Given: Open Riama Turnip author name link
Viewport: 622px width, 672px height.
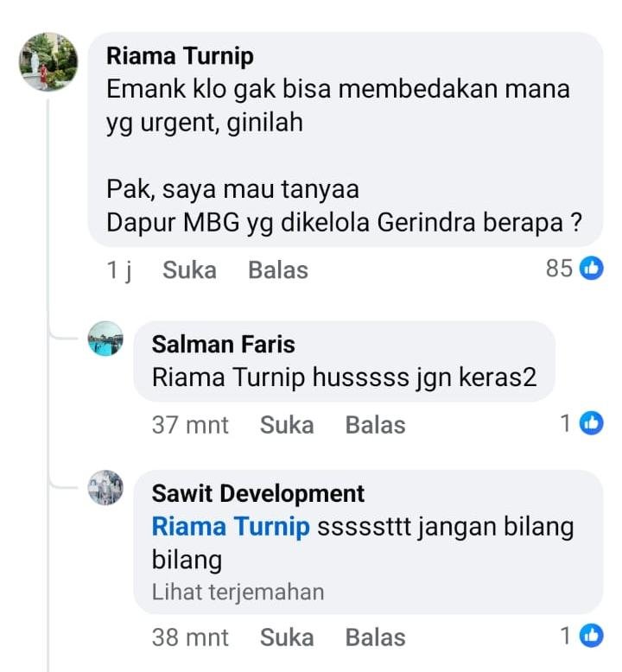Looking at the screenshot, I should (x=180, y=56).
